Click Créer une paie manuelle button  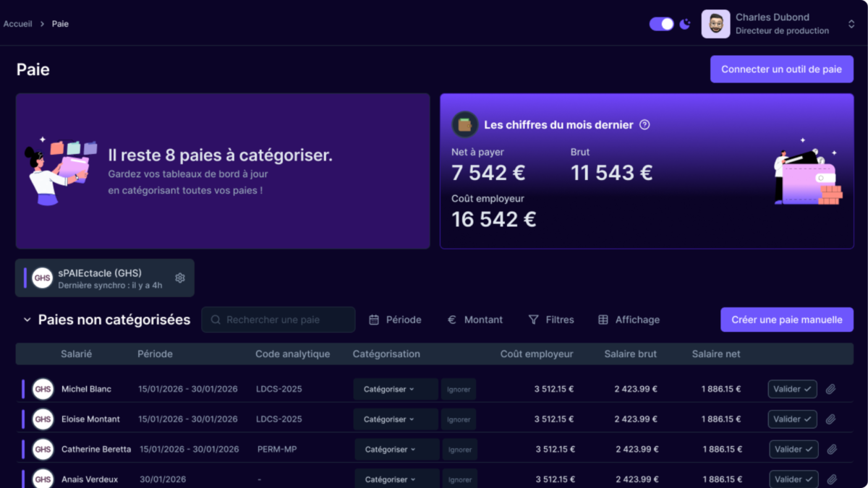pyautogui.click(x=786, y=319)
